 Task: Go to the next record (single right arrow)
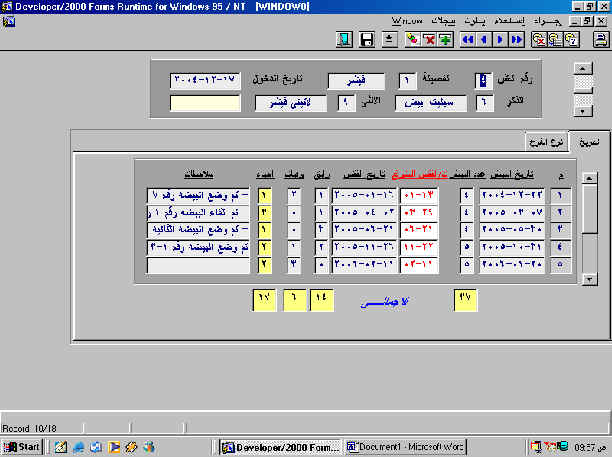coord(500,39)
